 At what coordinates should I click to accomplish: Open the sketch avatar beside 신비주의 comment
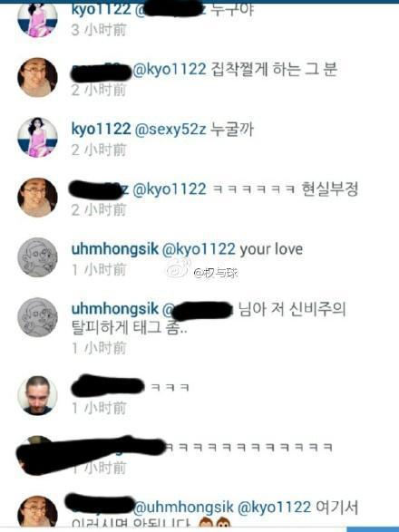(37, 317)
